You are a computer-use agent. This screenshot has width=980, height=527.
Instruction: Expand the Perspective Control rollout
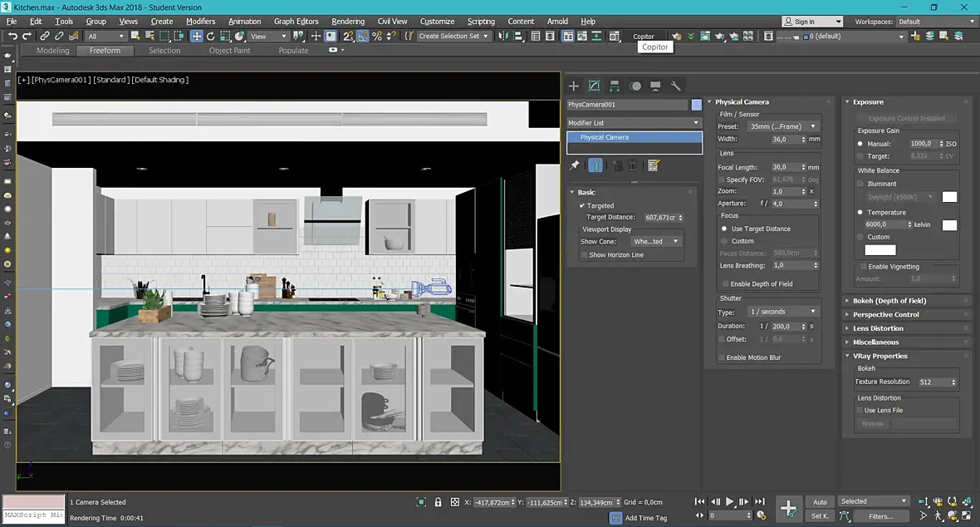886,314
